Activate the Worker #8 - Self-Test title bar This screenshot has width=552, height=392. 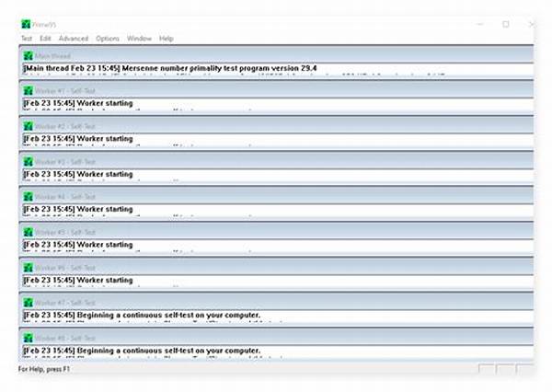pyautogui.click(x=276, y=338)
